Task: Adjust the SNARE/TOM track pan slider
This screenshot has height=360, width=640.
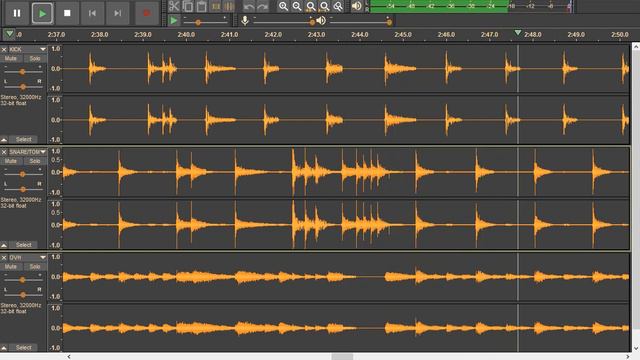Action: point(22,189)
